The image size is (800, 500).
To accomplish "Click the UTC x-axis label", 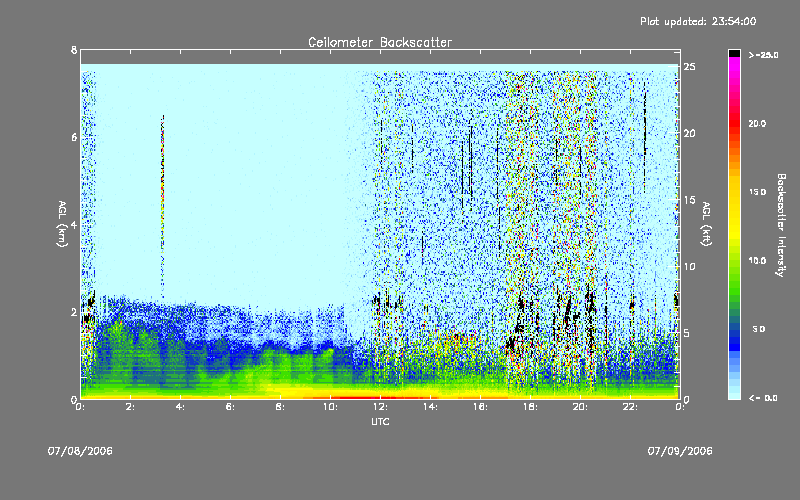I will click(x=380, y=421).
